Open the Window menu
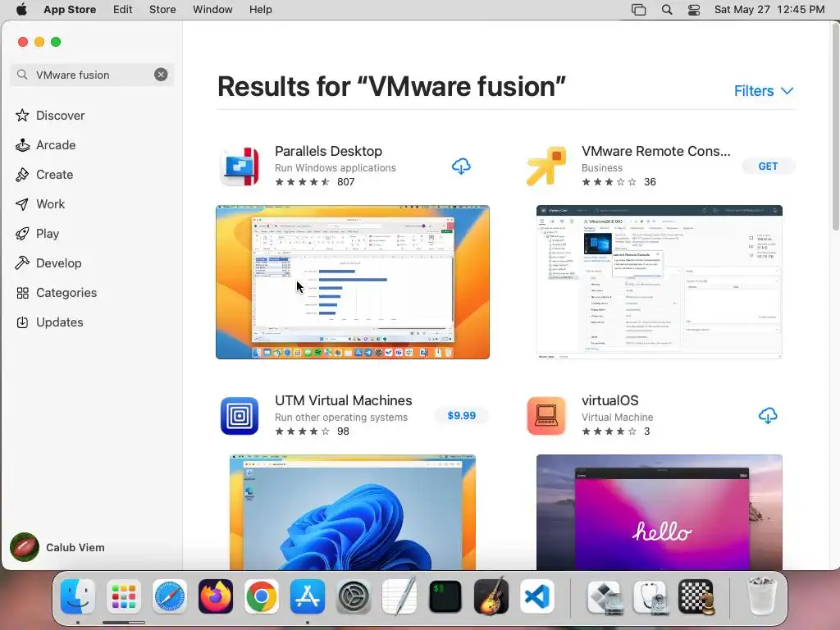840x630 pixels. [212, 10]
